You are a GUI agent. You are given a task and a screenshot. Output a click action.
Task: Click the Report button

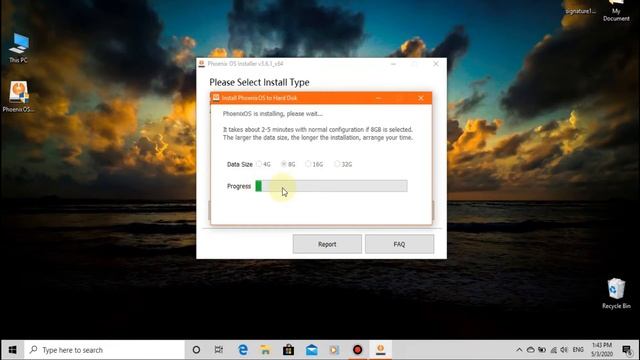click(x=327, y=244)
